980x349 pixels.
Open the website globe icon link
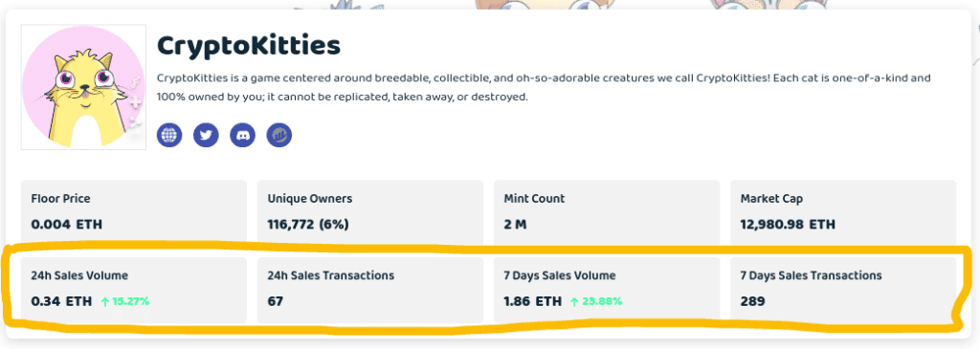pyautogui.click(x=169, y=135)
